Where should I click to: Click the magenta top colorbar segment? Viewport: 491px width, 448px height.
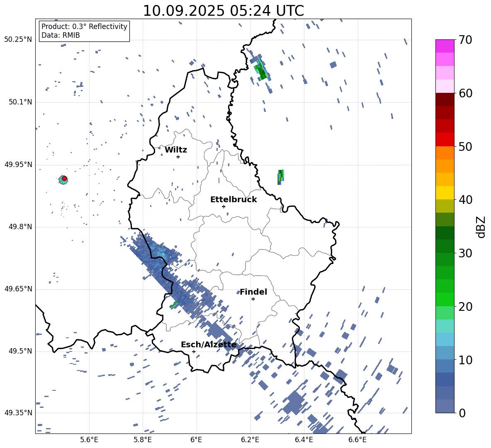coord(445,46)
